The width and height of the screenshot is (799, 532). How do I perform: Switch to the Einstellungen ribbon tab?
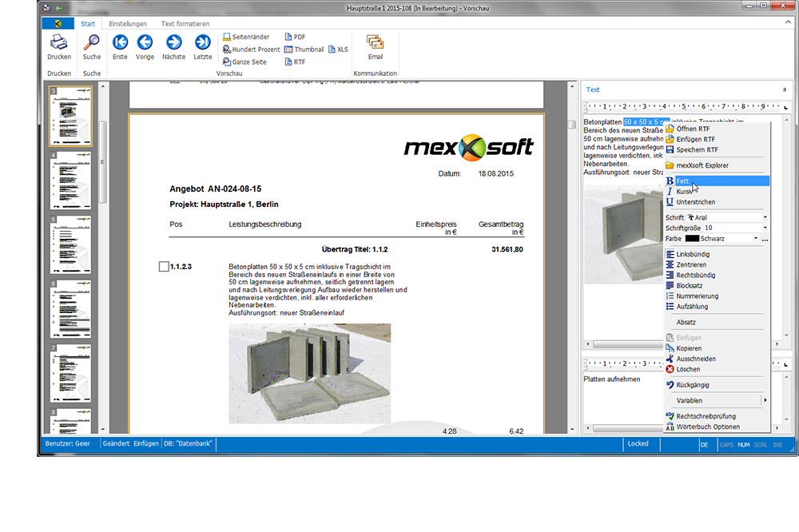coord(128,24)
